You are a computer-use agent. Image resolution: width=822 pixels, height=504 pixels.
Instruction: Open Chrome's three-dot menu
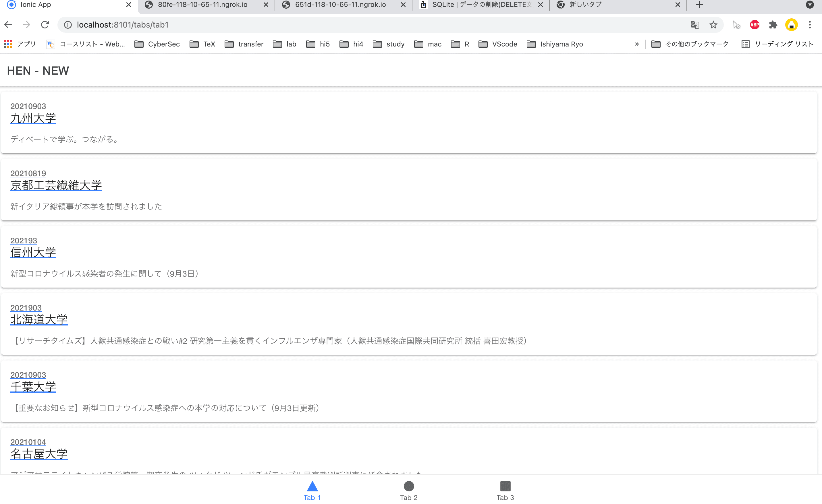point(810,25)
